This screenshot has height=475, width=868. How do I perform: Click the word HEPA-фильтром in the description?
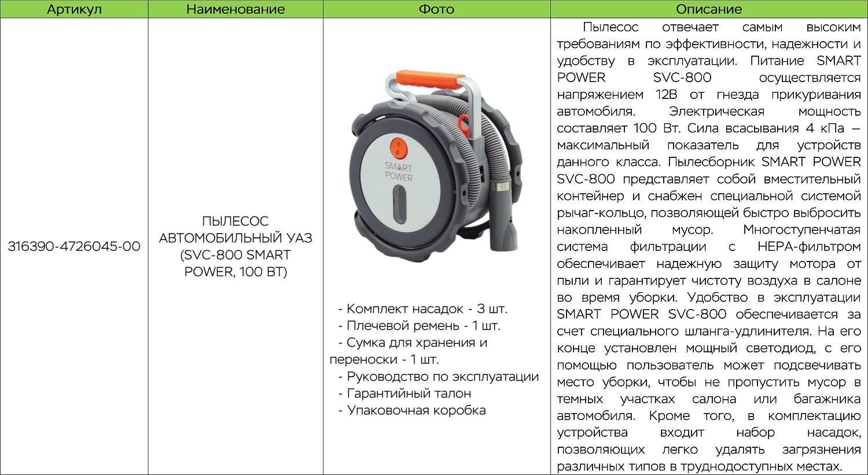[x=809, y=247]
